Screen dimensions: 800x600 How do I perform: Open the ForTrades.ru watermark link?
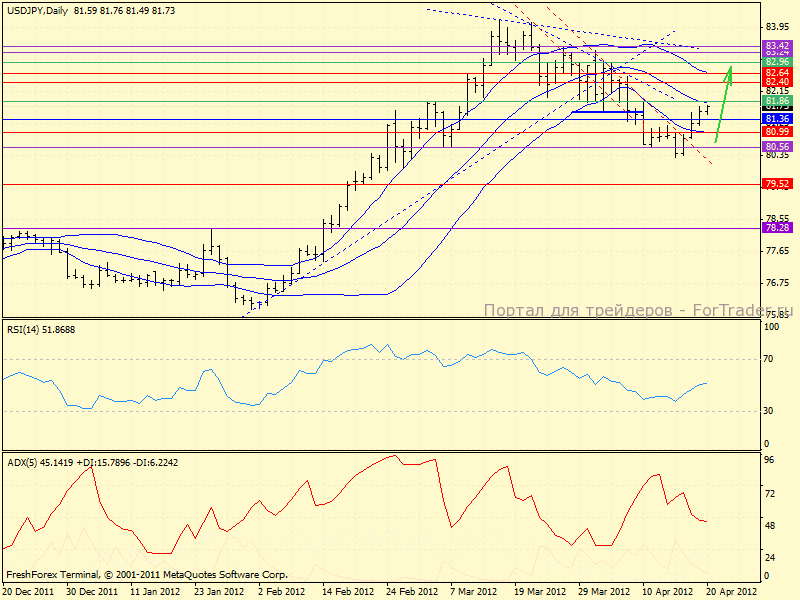point(640,311)
